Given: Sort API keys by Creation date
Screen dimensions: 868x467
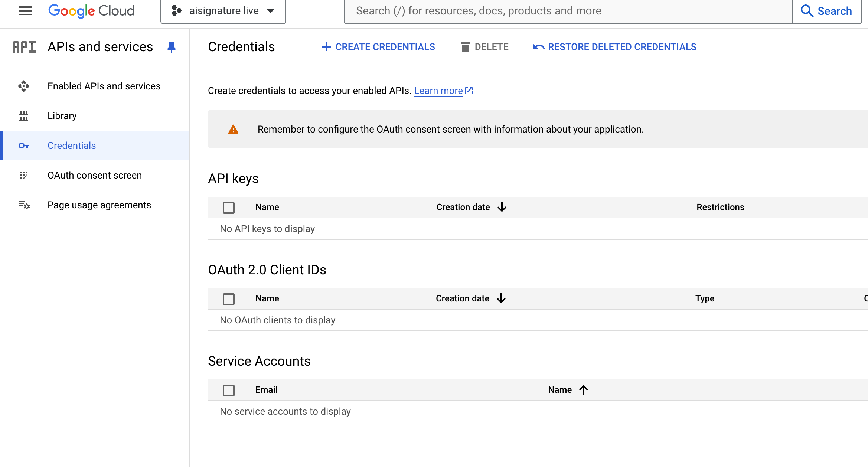Looking at the screenshot, I should point(471,207).
